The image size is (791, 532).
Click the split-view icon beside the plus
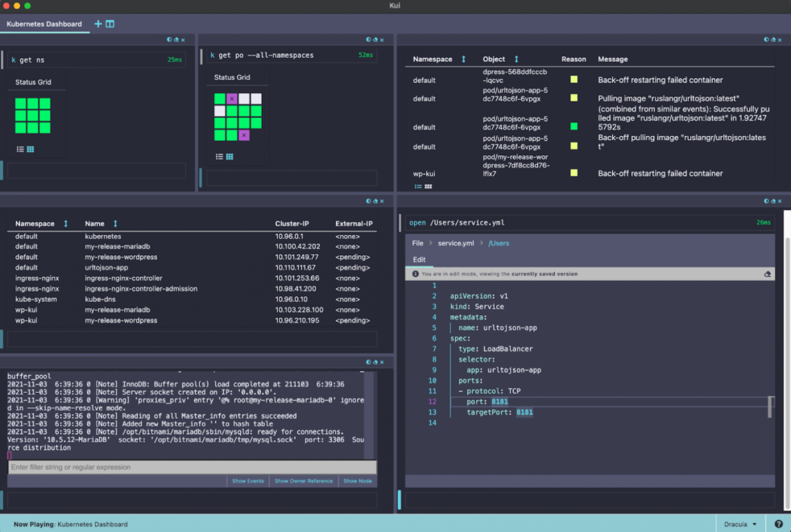tap(108, 24)
